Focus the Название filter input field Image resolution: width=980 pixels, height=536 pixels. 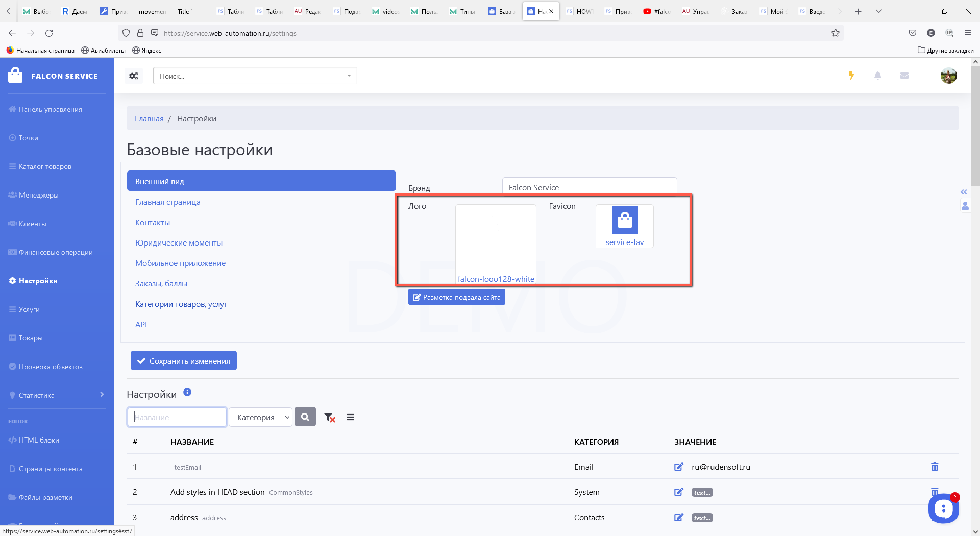point(177,417)
